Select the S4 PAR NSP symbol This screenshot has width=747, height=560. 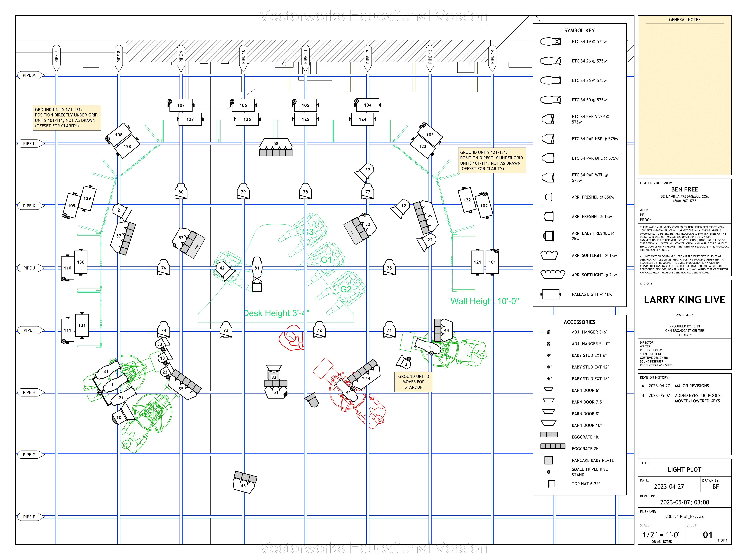coord(548,139)
